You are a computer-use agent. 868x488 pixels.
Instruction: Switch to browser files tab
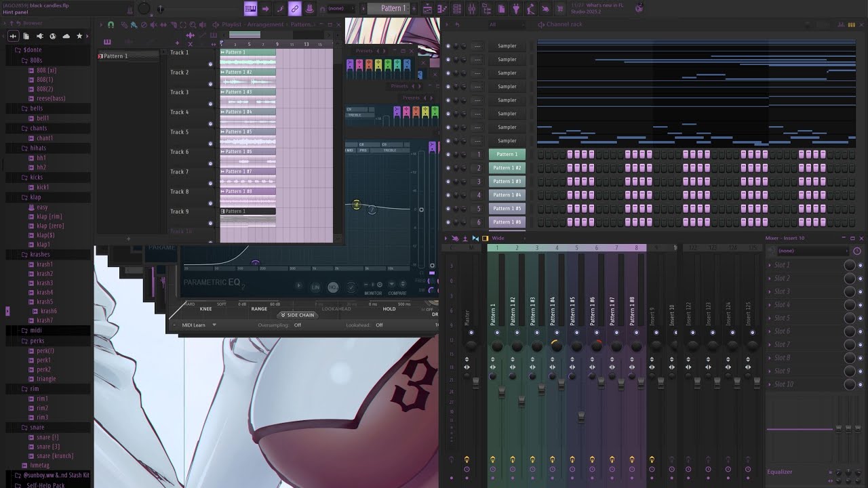tap(26, 36)
